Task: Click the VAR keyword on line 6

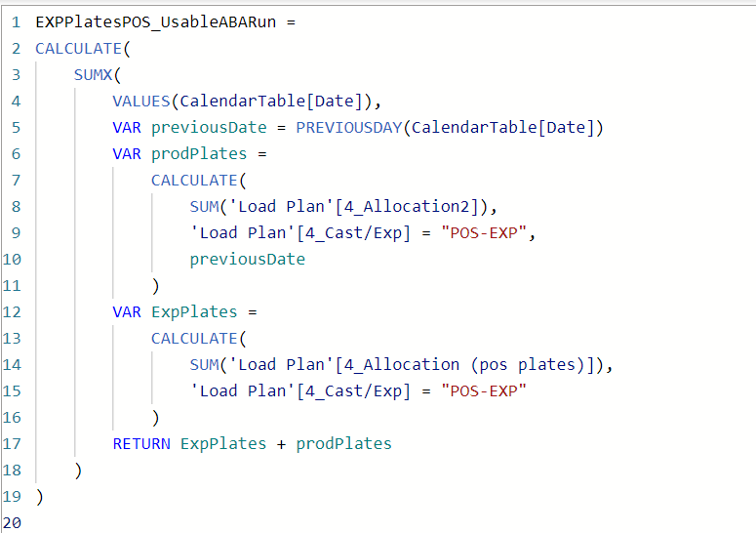Action: tap(127, 154)
